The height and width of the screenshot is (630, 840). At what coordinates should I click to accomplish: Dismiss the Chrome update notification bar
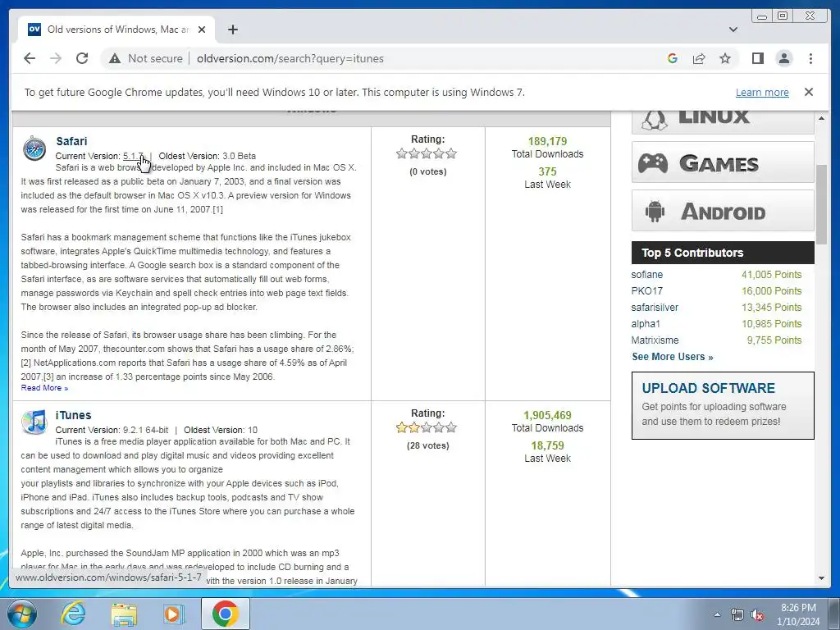808,92
